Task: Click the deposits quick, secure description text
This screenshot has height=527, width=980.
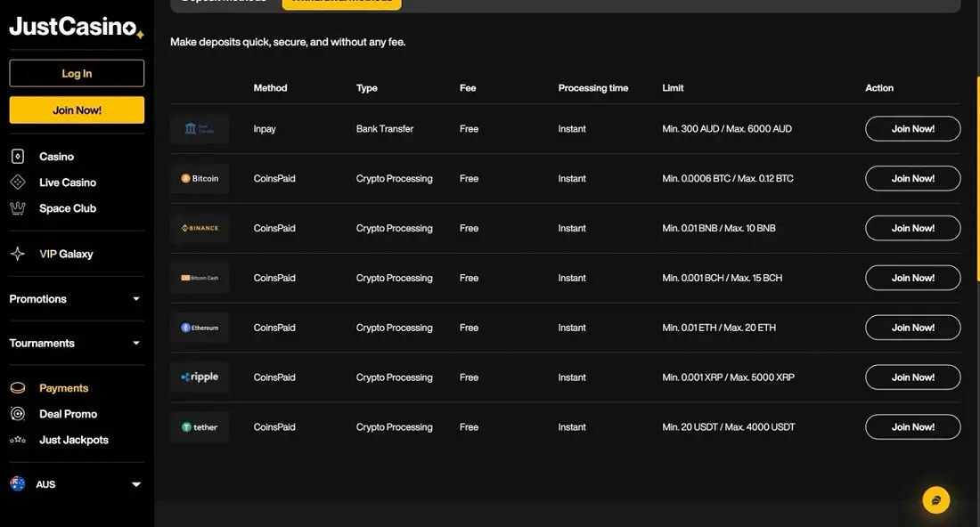Action: [288, 42]
